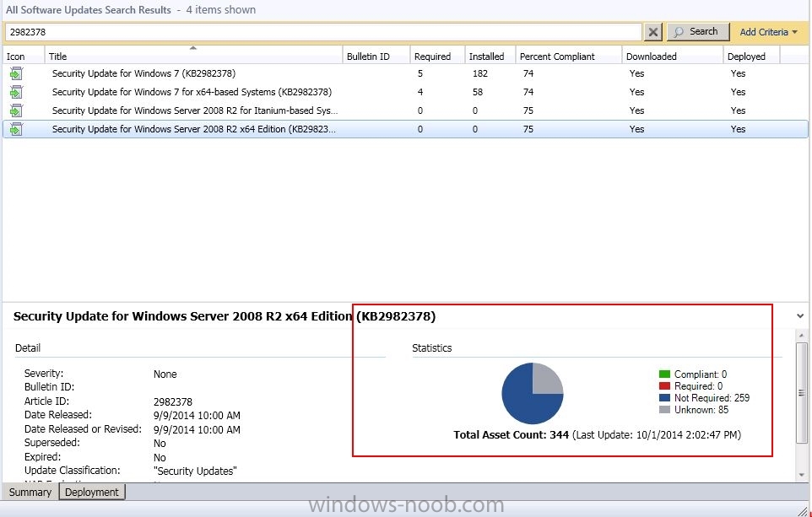Sort by the Title column header
Viewport: 812px width, 517px height.
coord(193,57)
